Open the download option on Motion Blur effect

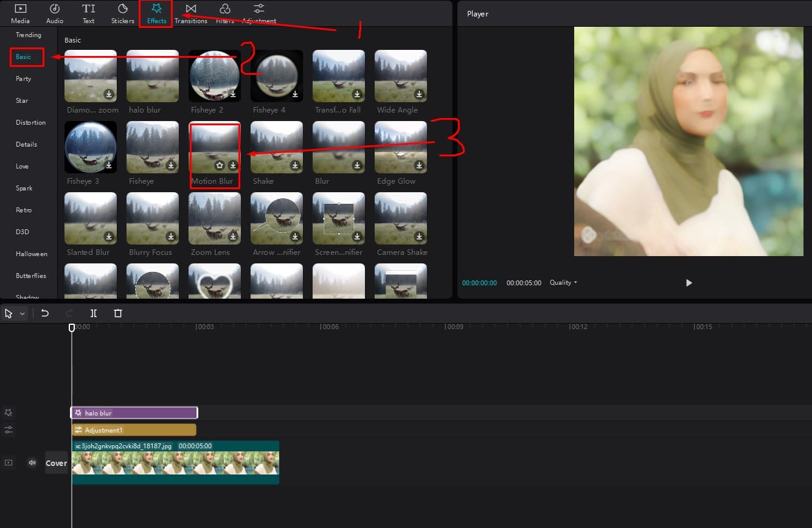[232, 165]
